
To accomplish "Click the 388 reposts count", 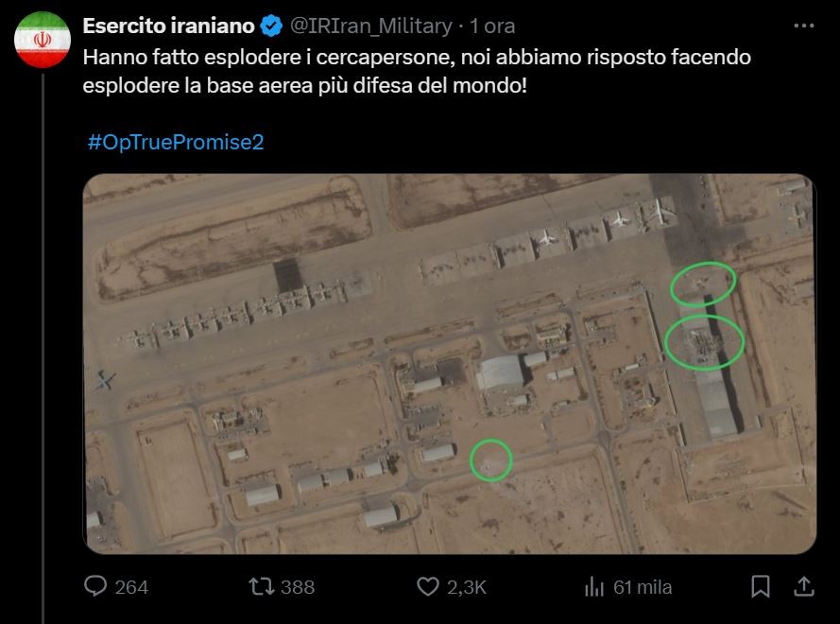I will pos(298,587).
